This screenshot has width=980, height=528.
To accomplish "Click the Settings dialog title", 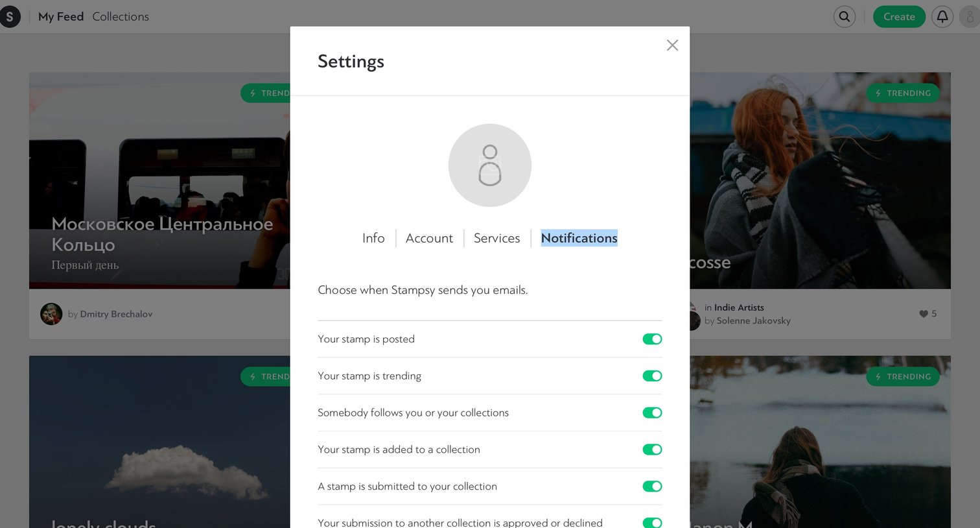I will (x=351, y=62).
